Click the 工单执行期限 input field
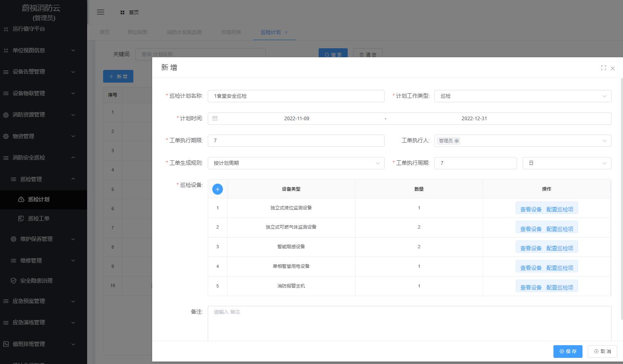 [296, 141]
